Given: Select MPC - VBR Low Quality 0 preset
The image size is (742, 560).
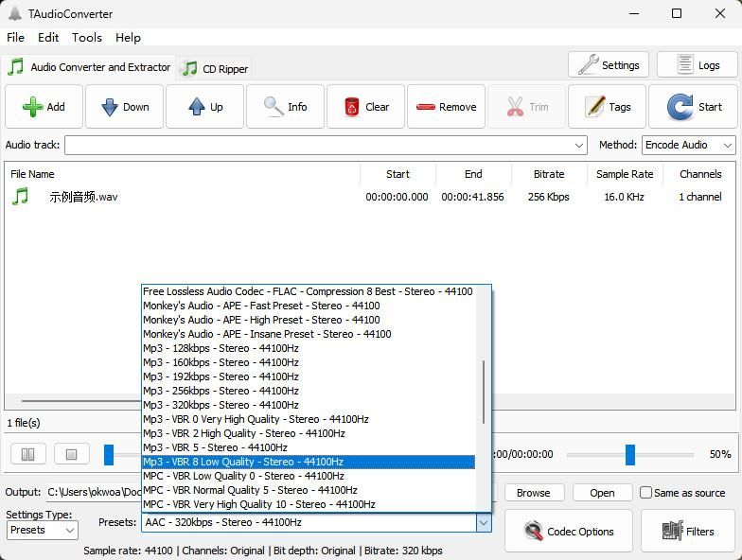Looking at the screenshot, I should coord(309,476).
